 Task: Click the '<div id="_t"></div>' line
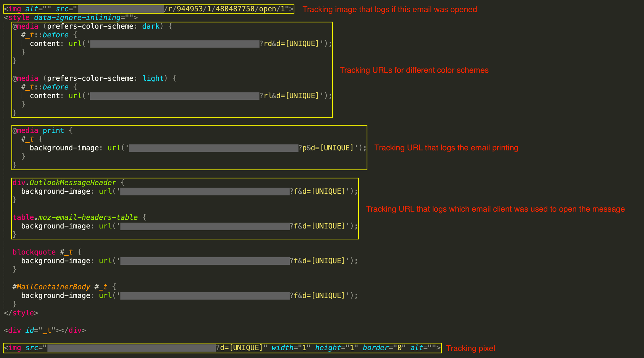pos(45,330)
